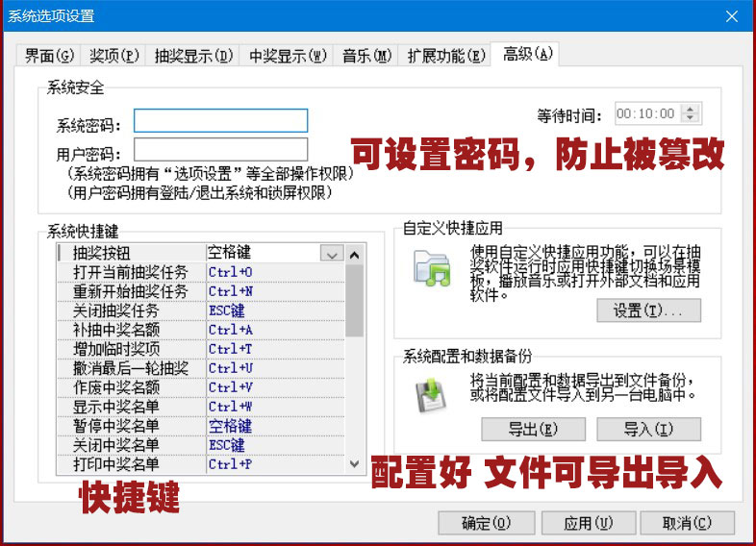
Task: Increase 等待时间 with the spinner up arrow
Action: [x=690, y=109]
